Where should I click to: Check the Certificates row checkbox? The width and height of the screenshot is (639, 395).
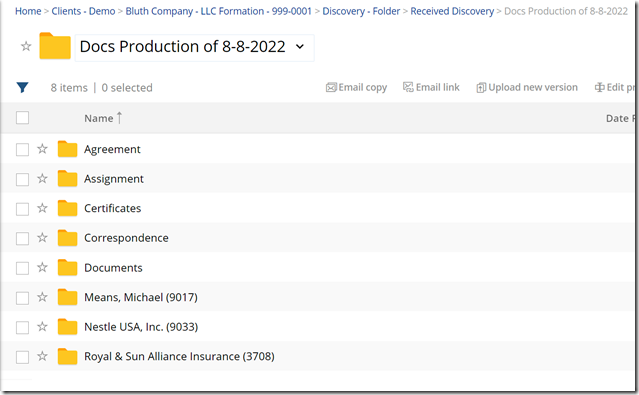click(x=22, y=209)
